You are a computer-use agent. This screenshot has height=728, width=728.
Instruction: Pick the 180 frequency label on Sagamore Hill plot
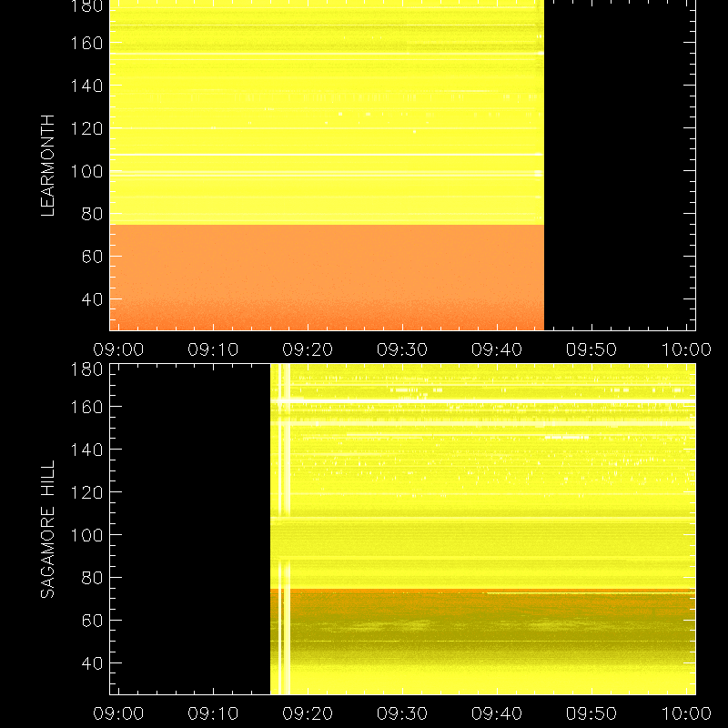(x=86, y=369)
